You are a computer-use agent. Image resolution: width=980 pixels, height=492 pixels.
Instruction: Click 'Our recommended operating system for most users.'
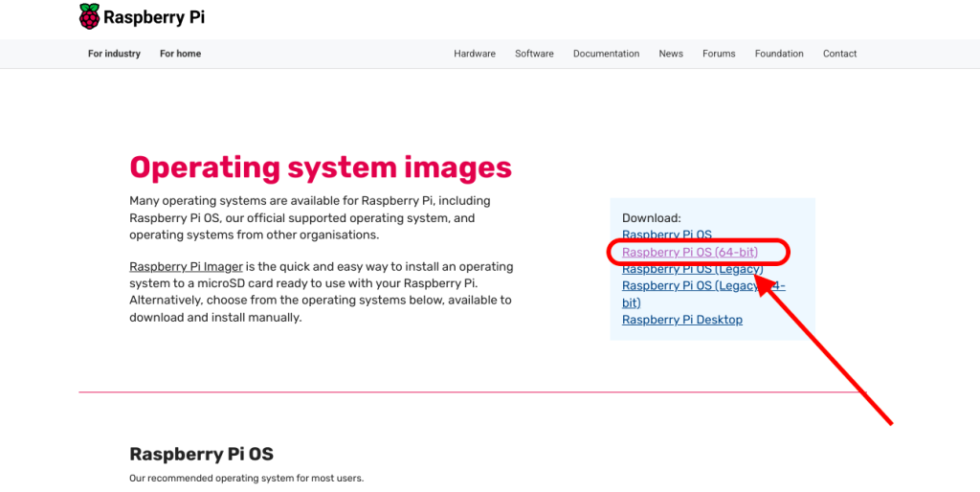tap(246, 479)
